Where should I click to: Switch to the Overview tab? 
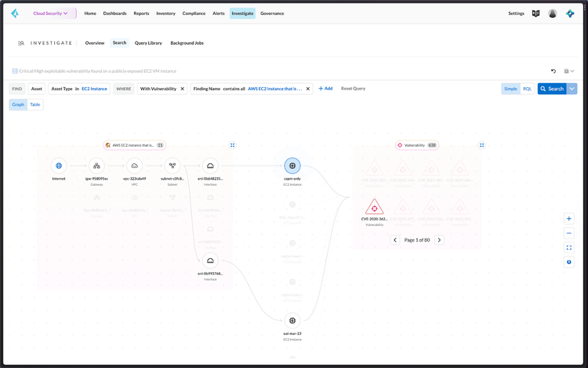point(95,43)
